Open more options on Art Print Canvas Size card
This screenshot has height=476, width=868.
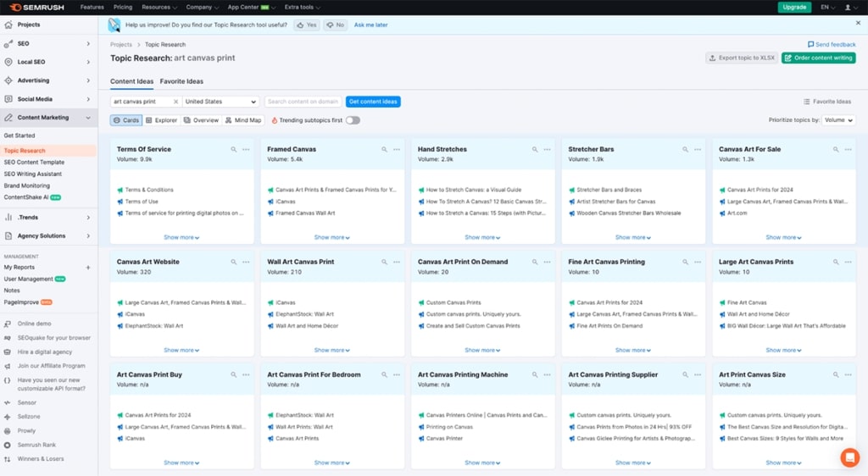pos(848,375)
